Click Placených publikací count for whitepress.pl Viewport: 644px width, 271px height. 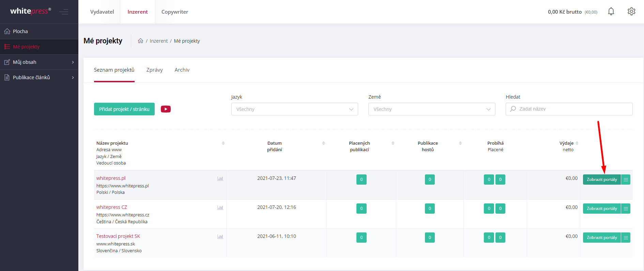(x=362, y=180)
